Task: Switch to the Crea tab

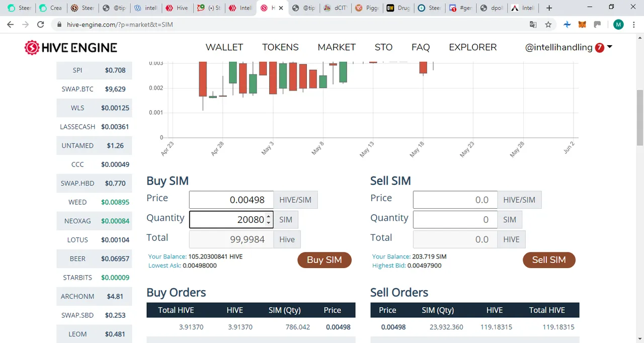Action: (50, 8)
